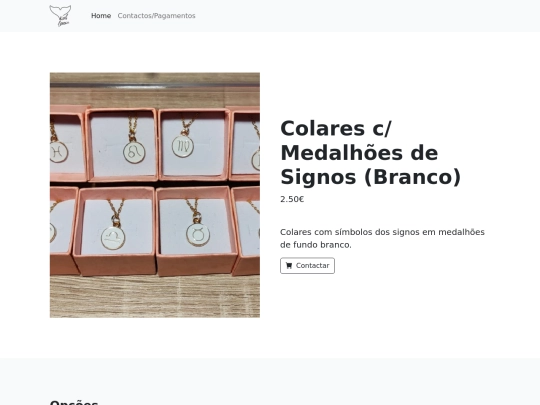The height and width of the screenshot is (405, 540).
Task: Click the gold chain of the Libra necklace
Action: click(116, 210)
